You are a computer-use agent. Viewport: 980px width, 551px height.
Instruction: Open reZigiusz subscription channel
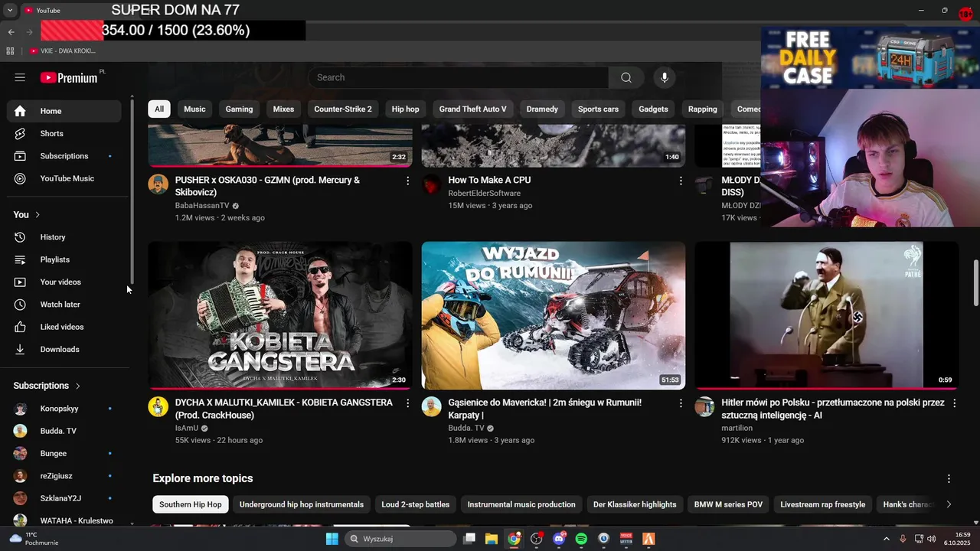(x=64, y=476)
